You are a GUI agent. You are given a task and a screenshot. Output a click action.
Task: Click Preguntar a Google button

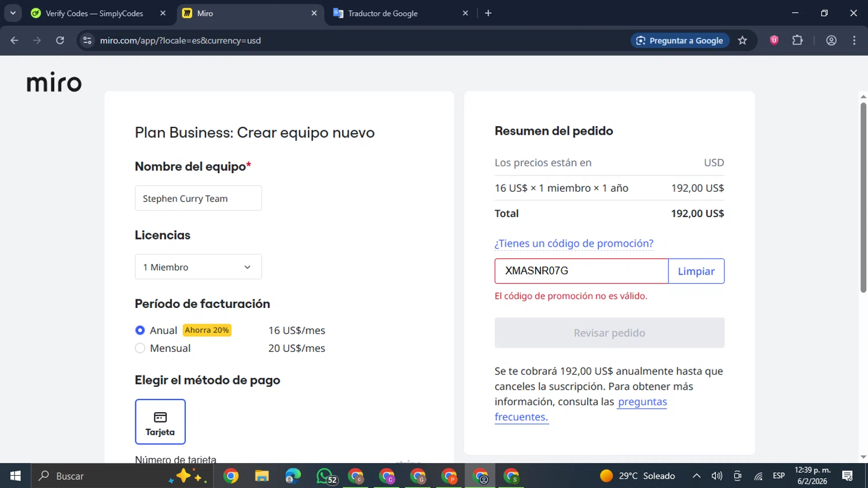[x=680, y=41]
